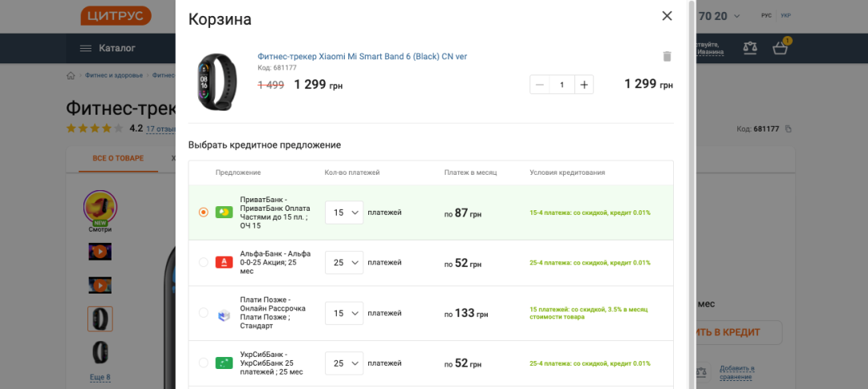Select the Альфа-Банк credit offer radio button

coord(204,262)
